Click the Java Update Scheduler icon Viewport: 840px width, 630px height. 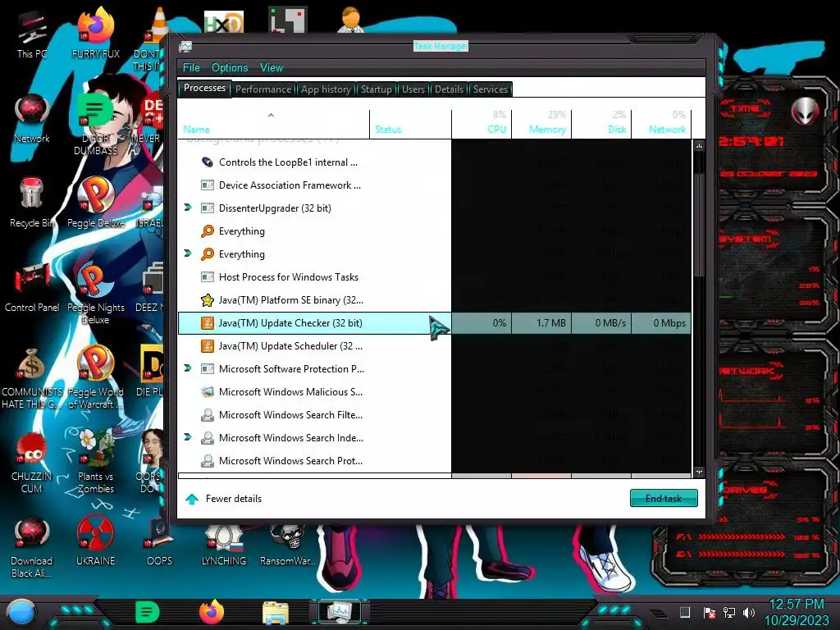(x=208, y=346)
